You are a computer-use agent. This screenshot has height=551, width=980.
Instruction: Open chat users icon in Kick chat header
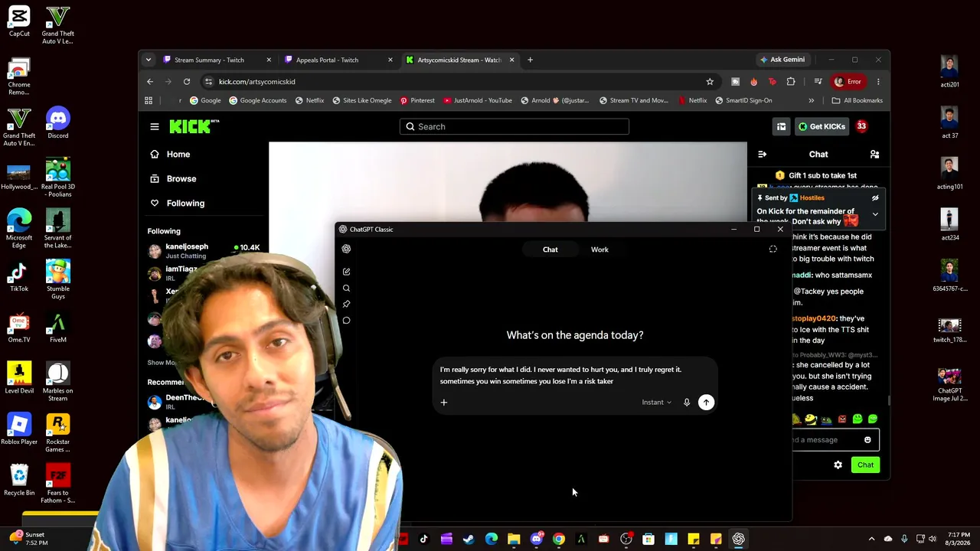point(874,155)
